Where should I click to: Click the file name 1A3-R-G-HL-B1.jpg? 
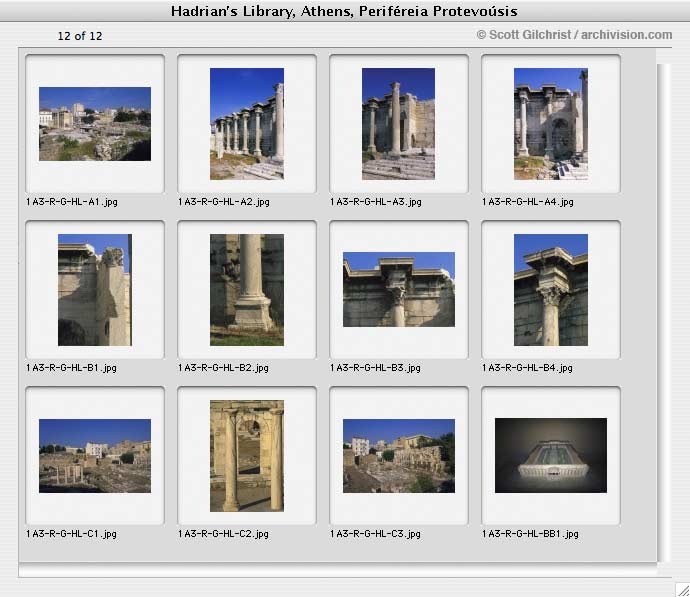[x=71, y=368]
